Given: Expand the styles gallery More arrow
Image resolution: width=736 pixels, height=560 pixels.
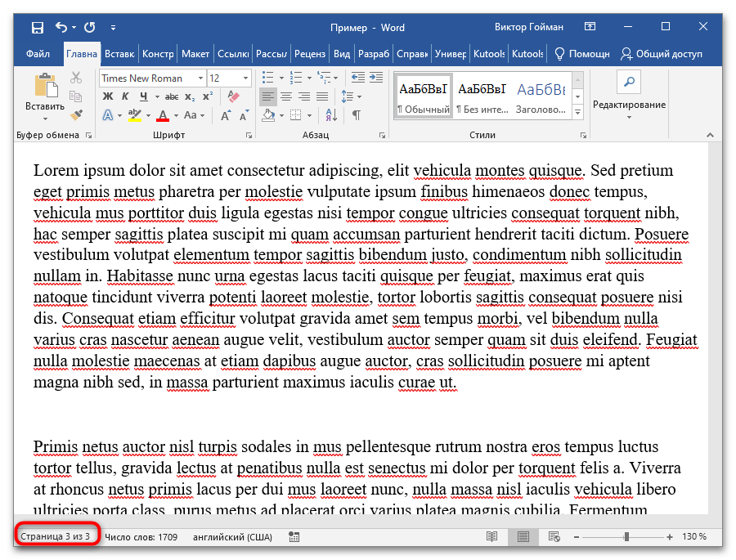Looking at the screenshot, I should 578,112.
